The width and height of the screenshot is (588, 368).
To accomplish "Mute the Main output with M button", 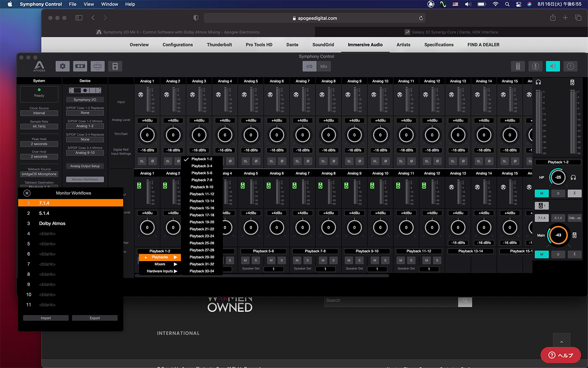I will pyautogui.click(x=541, y=254).
